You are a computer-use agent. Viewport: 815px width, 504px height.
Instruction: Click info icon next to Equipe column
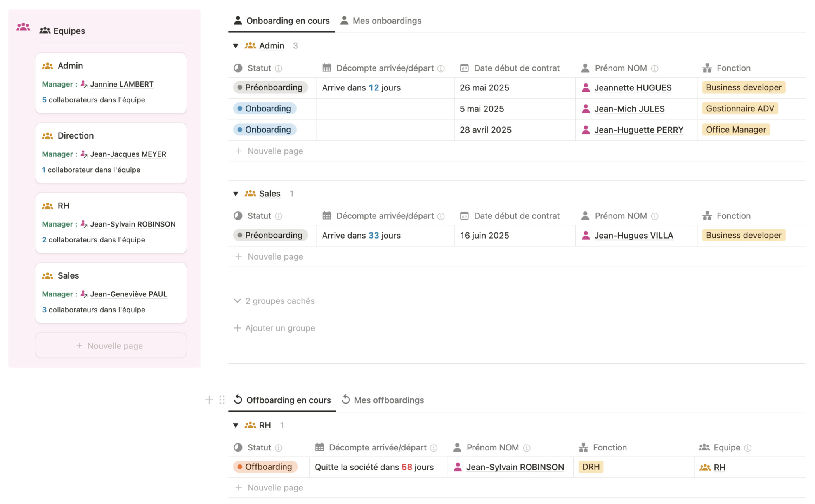(x=748, y=448)
